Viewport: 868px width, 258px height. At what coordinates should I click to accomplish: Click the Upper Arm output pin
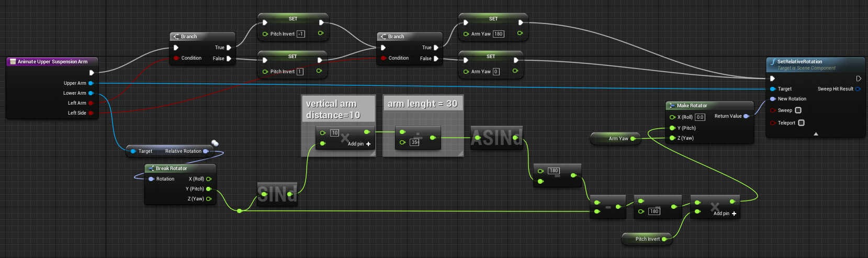(91, 83)
